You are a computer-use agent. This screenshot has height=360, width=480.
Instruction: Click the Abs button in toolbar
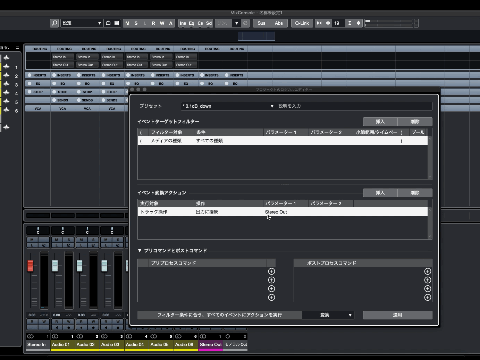pyautogui.click(x=279, y=23)
